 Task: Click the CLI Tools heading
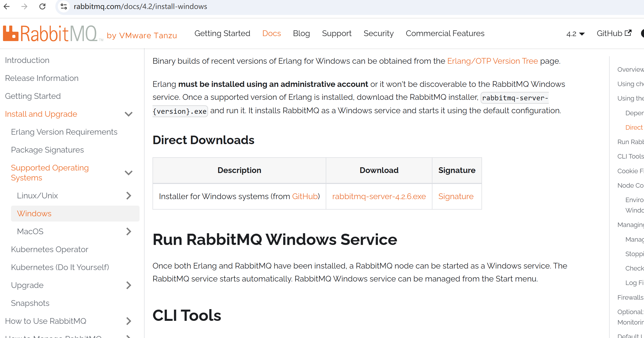pos(187,316)
